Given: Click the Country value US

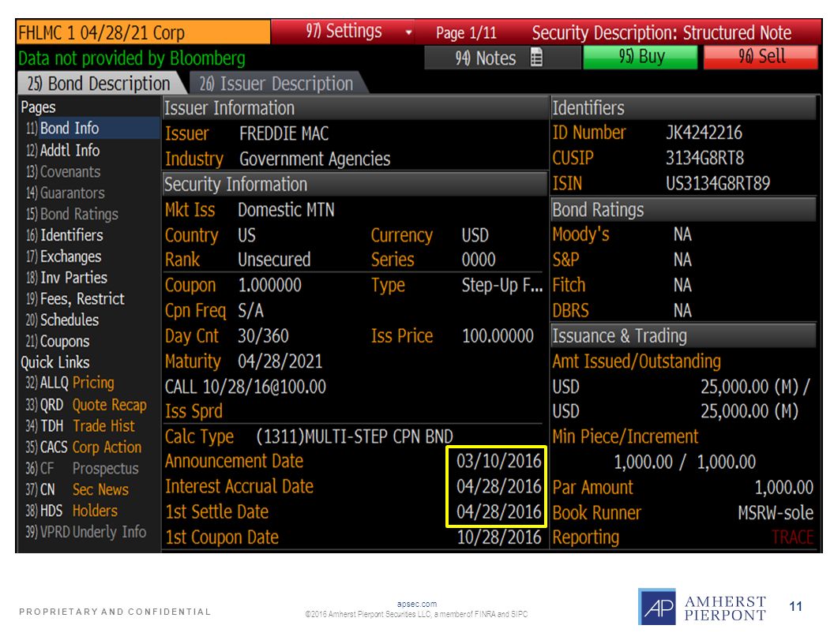Looking at the screenshot, I should point(246,235).
